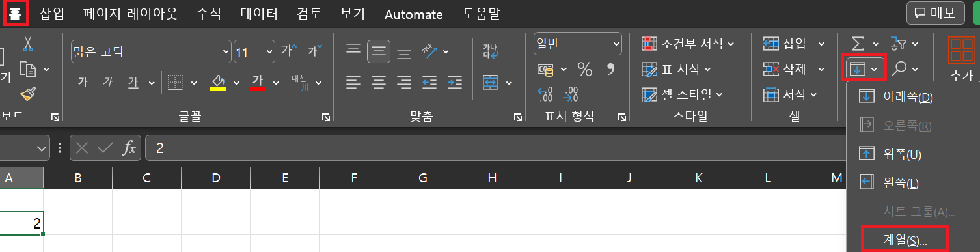Click the decrease decimal icon
The width and height of the screenshot is (980, 252).
[x=571, y=94]
